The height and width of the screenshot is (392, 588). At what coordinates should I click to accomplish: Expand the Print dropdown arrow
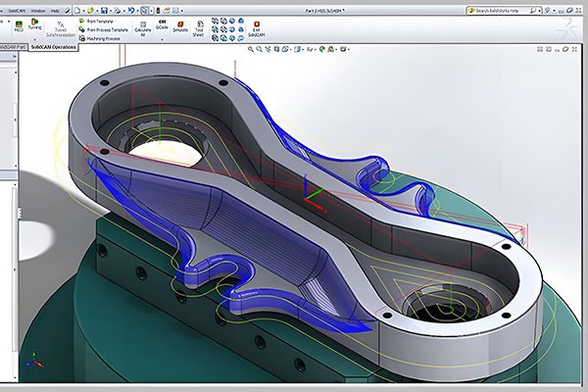(123, 11)
